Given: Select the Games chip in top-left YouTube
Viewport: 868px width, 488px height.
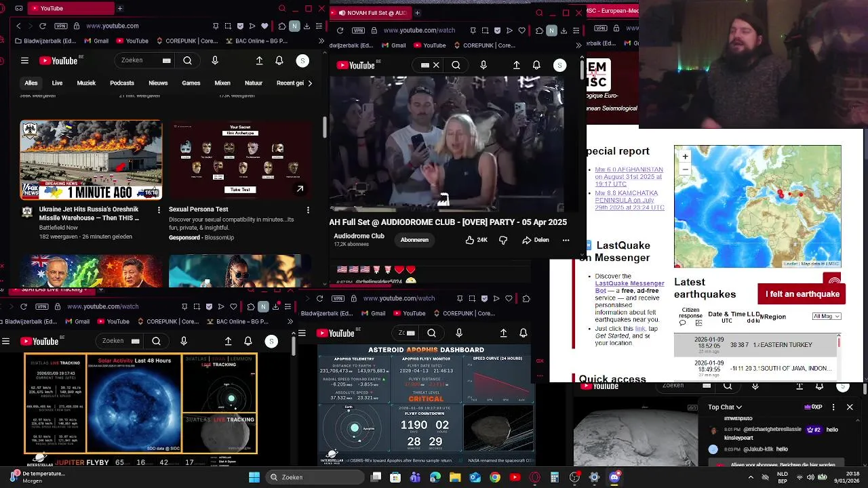Looking at the screenshot, I should [191, 83].
